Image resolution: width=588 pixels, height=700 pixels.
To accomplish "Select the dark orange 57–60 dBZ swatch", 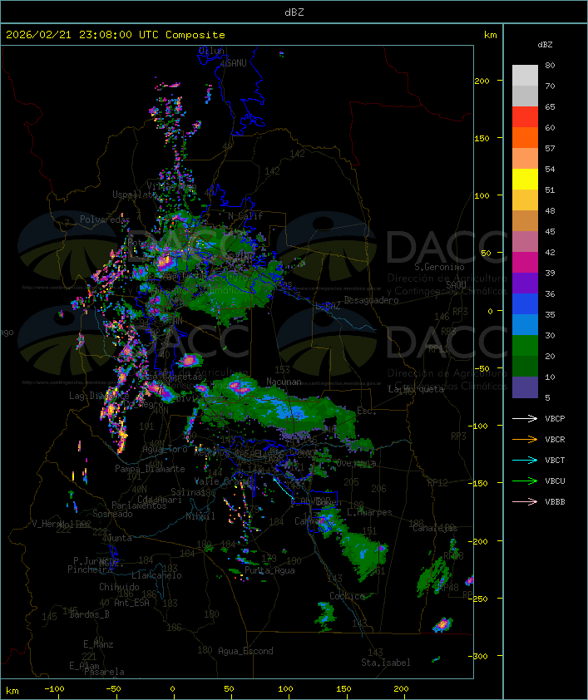I will tap(525, 137).
